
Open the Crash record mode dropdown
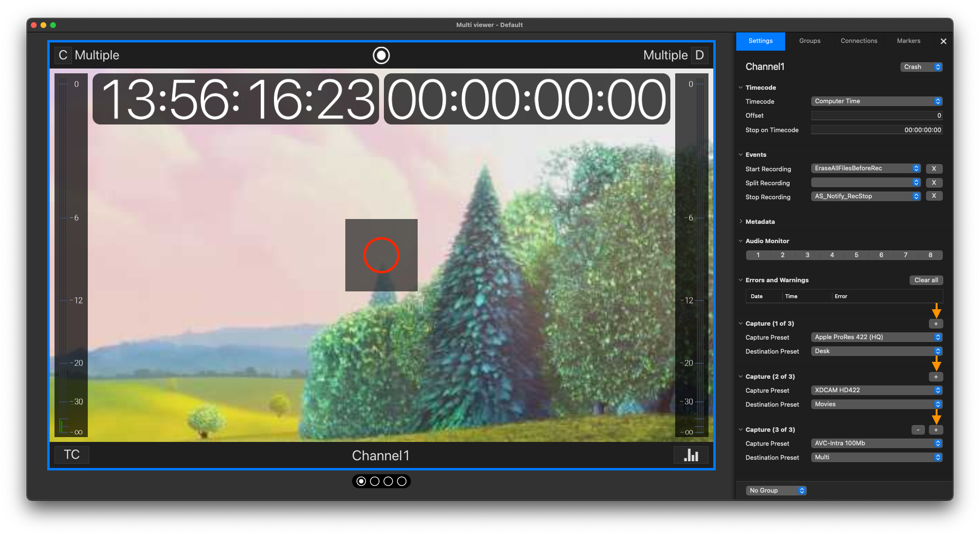[921, 67]
